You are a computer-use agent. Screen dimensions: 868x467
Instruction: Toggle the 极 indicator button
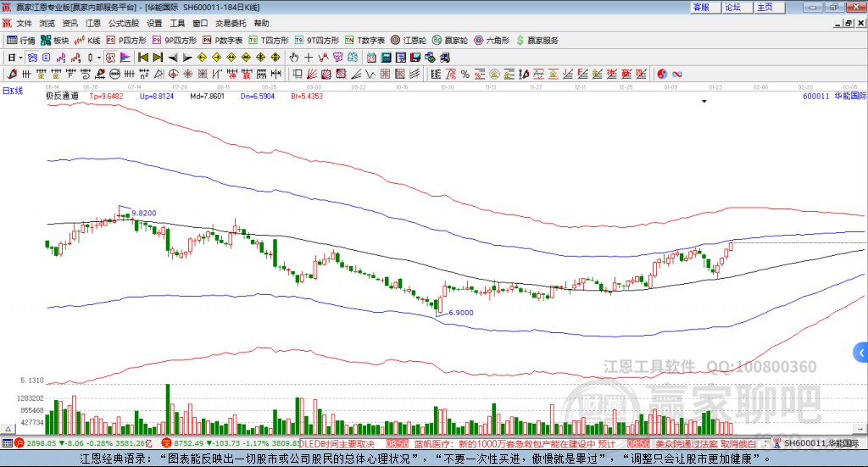coord(110,58)
